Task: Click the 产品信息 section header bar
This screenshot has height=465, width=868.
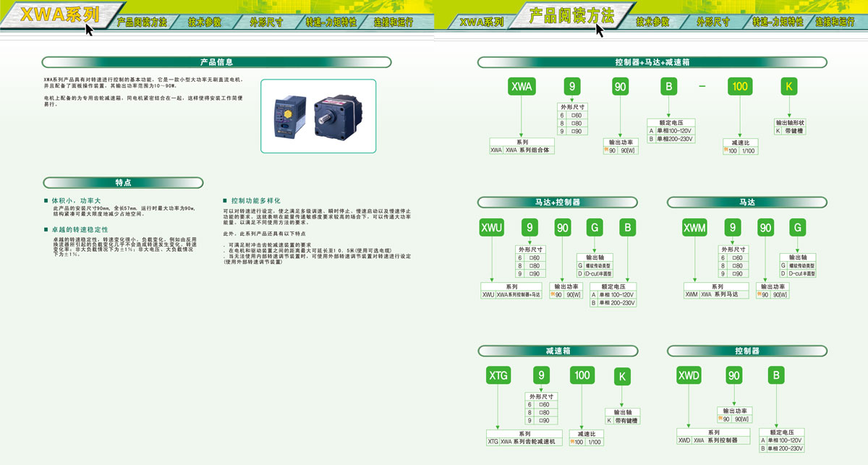Action: pyautogui.click(x=216, y=62)
